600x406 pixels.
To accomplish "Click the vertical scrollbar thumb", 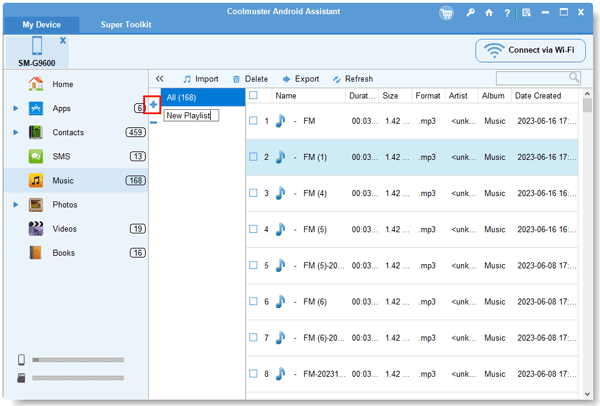I will pyautogui.click(x=587, y=105).
